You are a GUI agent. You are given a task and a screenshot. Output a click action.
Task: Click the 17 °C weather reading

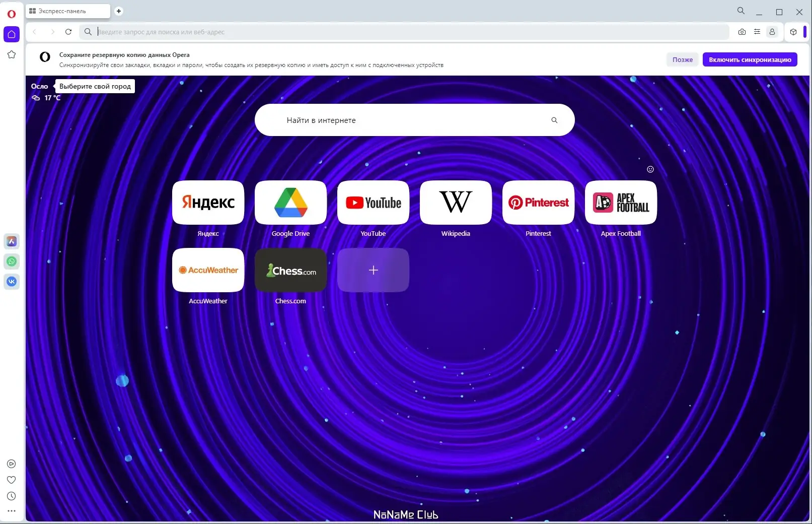pos(52,98)
